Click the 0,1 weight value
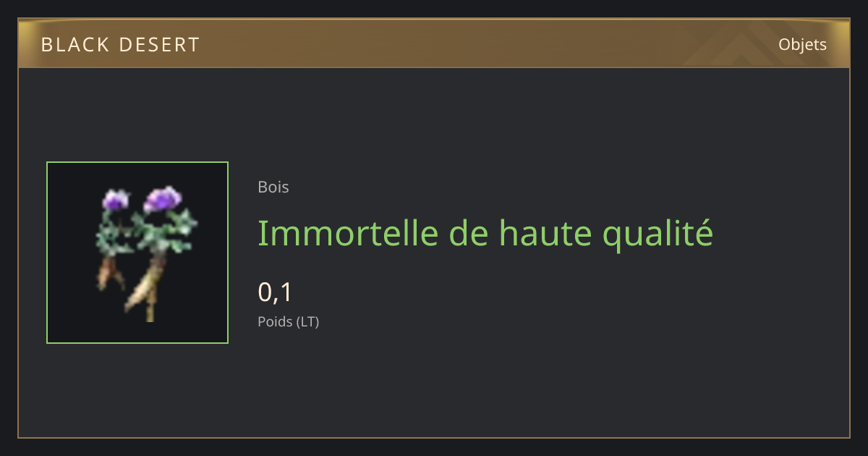This screenshot has height=456, width=868. [x=275, y=292]
